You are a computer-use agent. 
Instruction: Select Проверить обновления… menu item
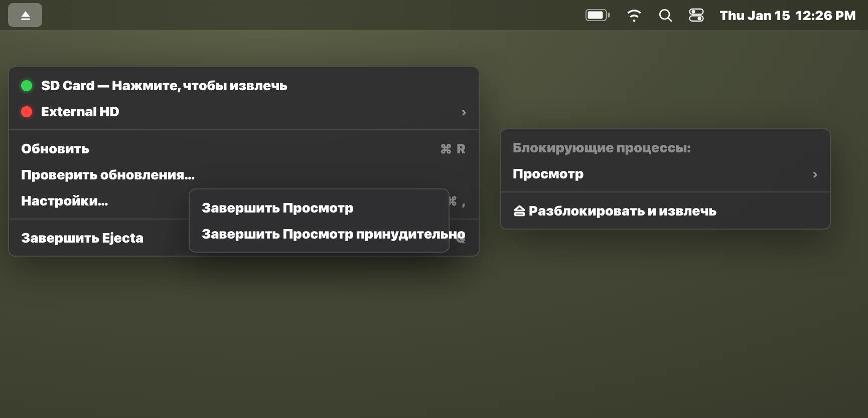(x=244, y=175)
